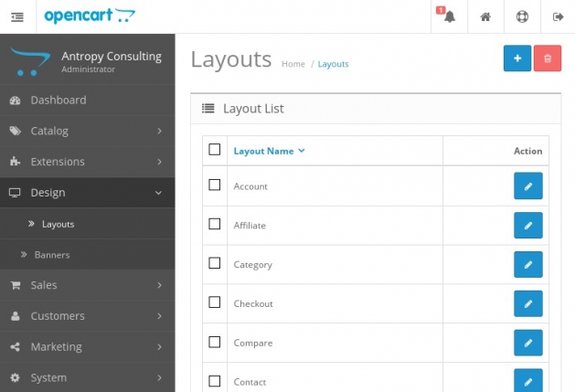Image resolution: width=575 pixels, height=392 pixels.
Task: Open the help lifebuoy icon
Action: point(522,16)
